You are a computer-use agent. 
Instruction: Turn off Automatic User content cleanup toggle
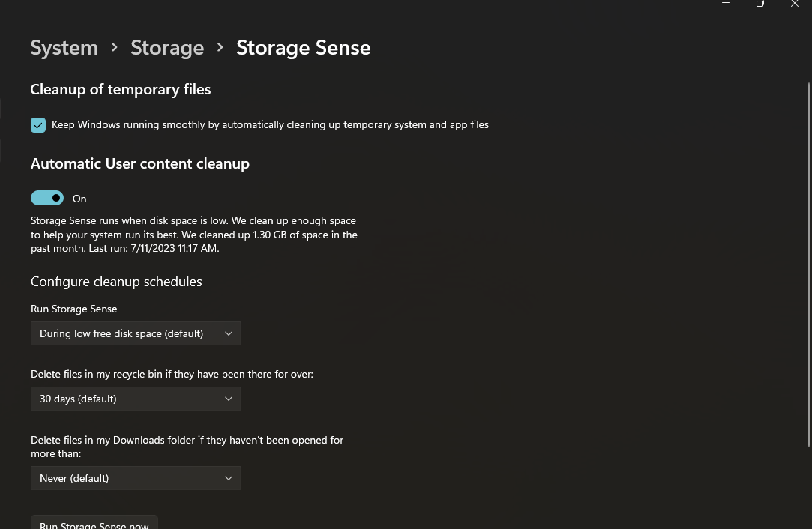[x=47, y=198]
